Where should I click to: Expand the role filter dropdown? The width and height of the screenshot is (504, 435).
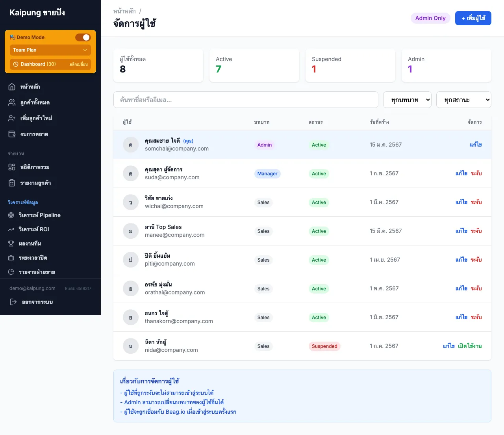407,100
